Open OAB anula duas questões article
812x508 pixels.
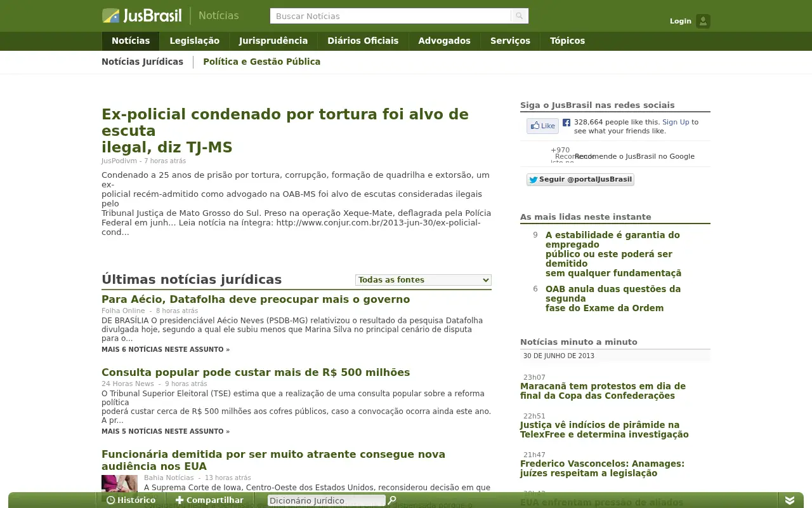tap(613, 298)
